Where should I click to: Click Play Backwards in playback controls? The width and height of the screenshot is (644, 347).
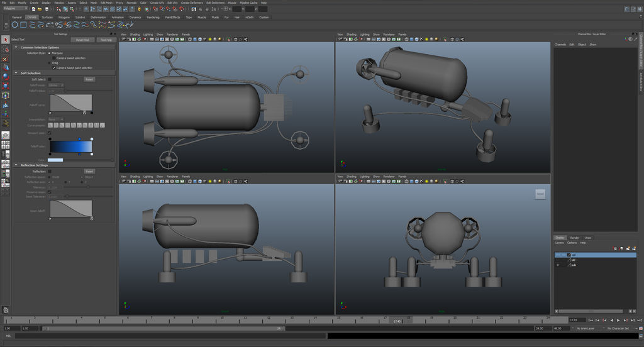pyautogui.click(x=611, y=320)
